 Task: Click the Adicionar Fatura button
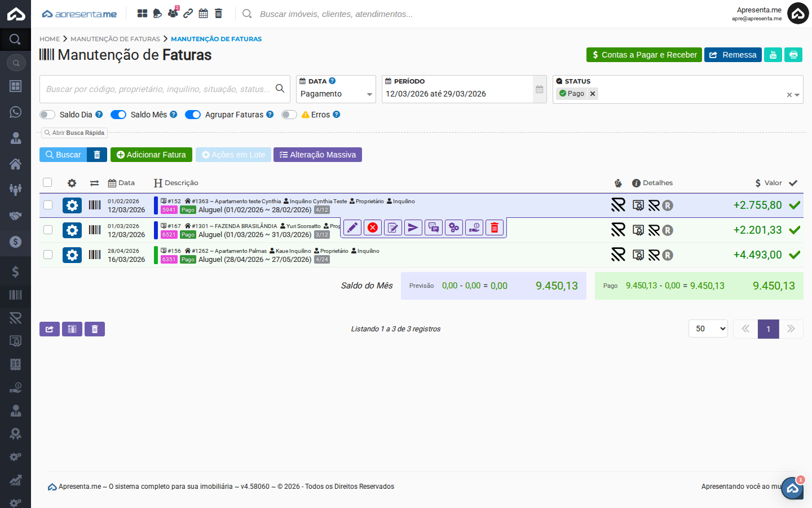coord(151,155)
